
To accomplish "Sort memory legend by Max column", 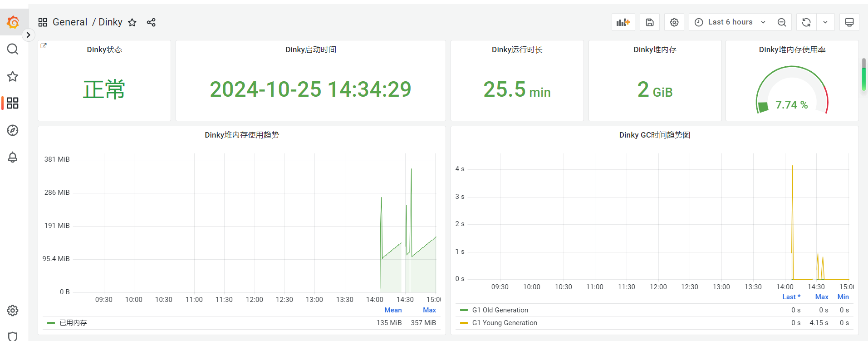I will point(429,310).
